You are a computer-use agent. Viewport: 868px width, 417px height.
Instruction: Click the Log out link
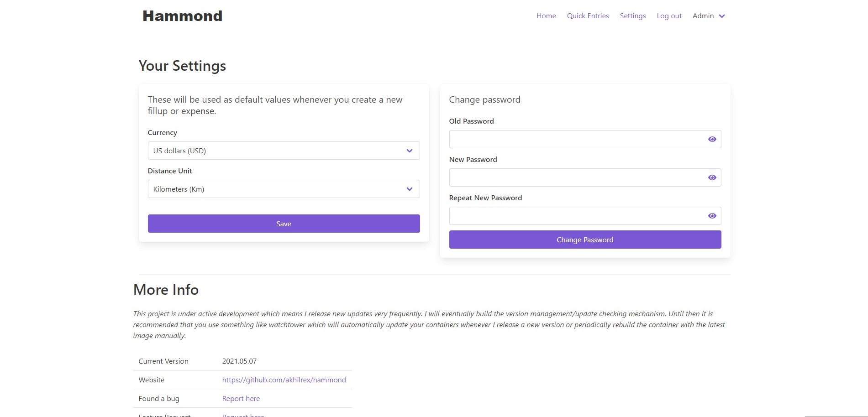point(669,16)
